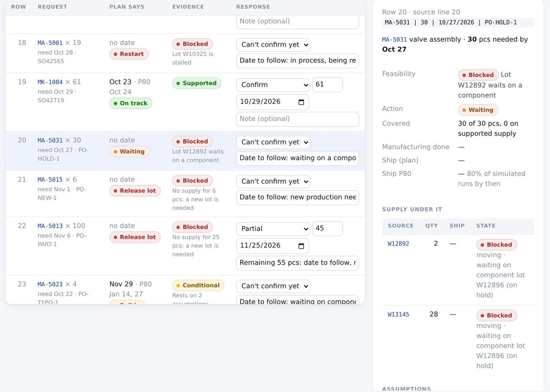Click the quantity field showing 61
550x392 pixels.
click(x=327, y=85)
